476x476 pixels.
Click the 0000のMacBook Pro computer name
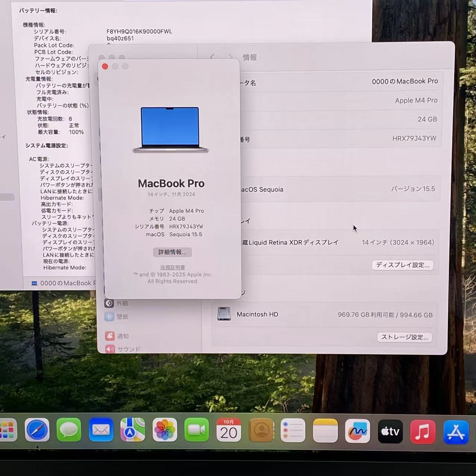(405, 81)
